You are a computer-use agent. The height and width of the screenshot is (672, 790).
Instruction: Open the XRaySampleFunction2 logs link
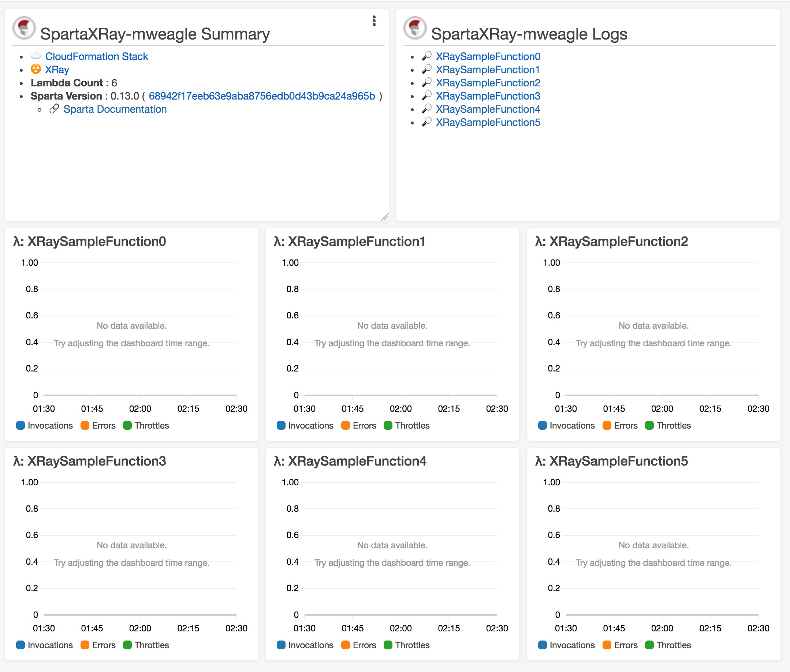488,83
